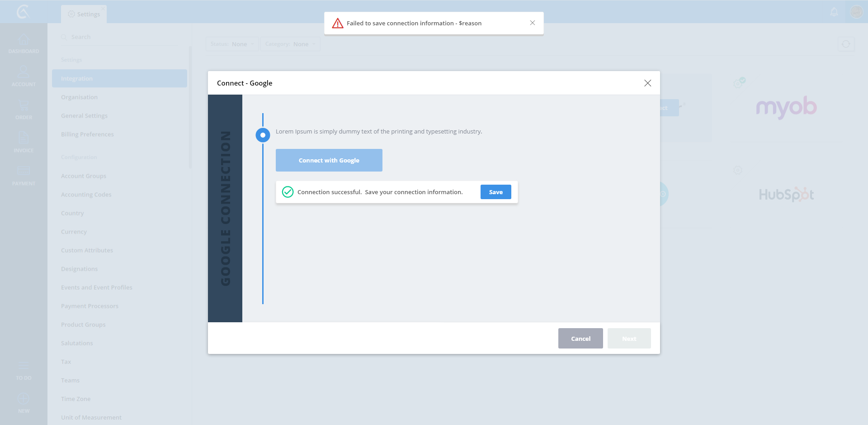
Task: Close the Connect - Google dialog
Action: pyautogui.click(x=647, y=83)
